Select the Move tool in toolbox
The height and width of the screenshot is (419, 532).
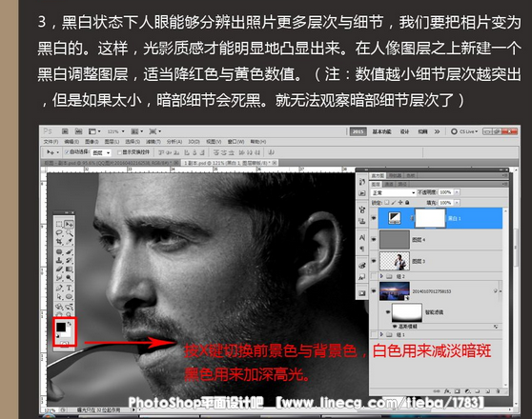point(69,224)
